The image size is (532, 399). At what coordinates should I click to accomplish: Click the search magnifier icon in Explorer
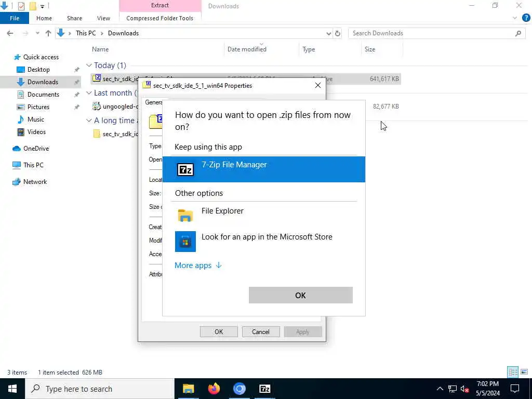pos(518,33)
